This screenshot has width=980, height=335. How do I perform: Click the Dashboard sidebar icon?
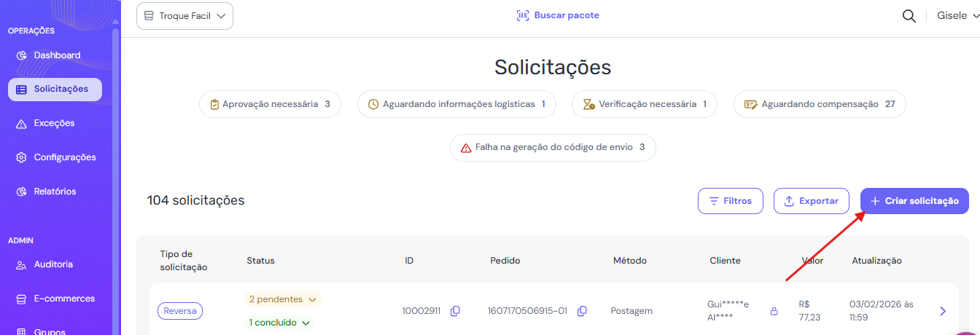pyautogui.click(x=21, y=55)
